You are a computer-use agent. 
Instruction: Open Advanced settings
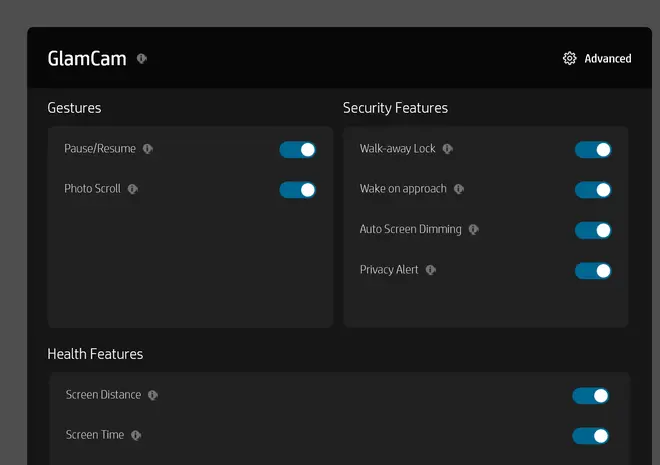(x=597, y=58)
